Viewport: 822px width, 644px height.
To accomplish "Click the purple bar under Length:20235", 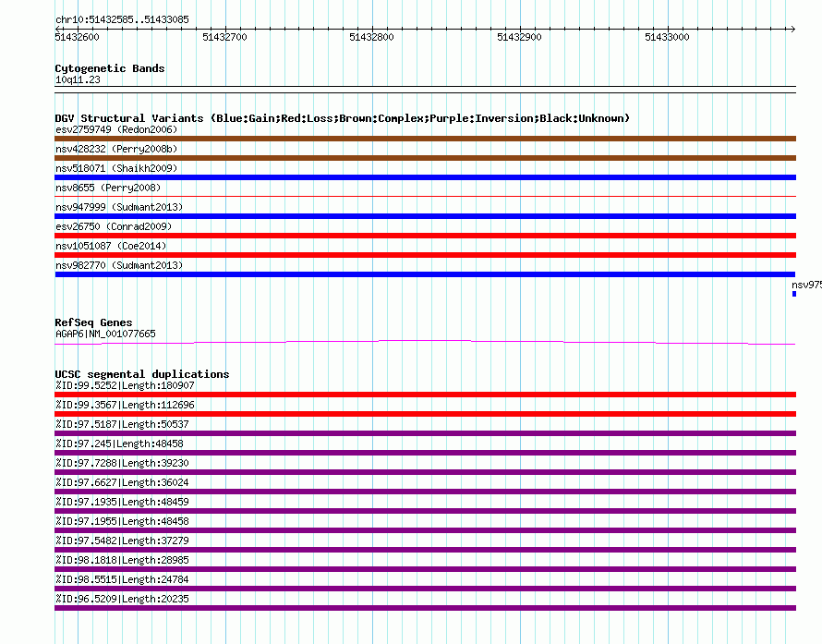I will (425, 608).
